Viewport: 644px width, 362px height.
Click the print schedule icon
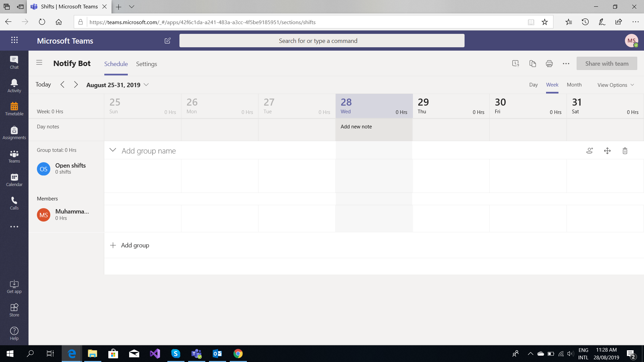(549, 63)
